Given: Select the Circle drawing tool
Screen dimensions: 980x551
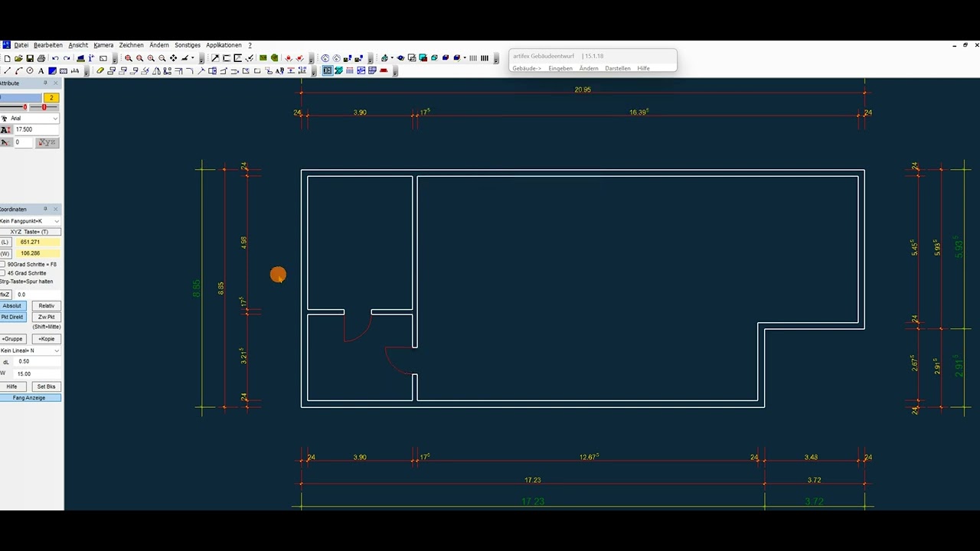Looking at the screenshot, I should pos(30,70).
